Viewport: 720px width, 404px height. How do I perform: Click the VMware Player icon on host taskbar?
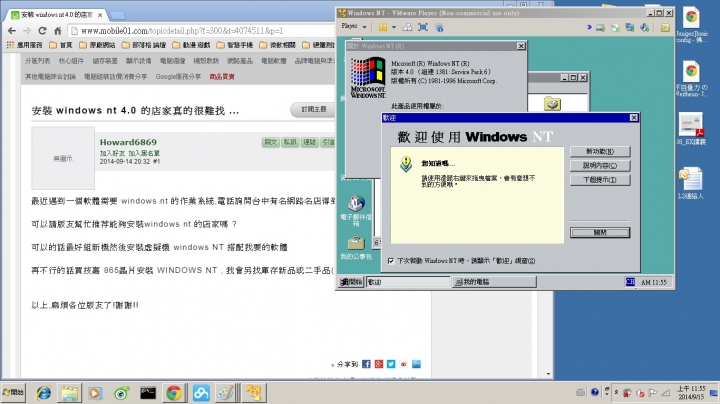(x=253, y=393)
